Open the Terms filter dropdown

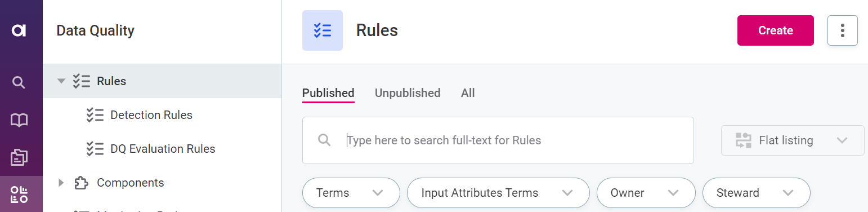[x=351, y=193]
